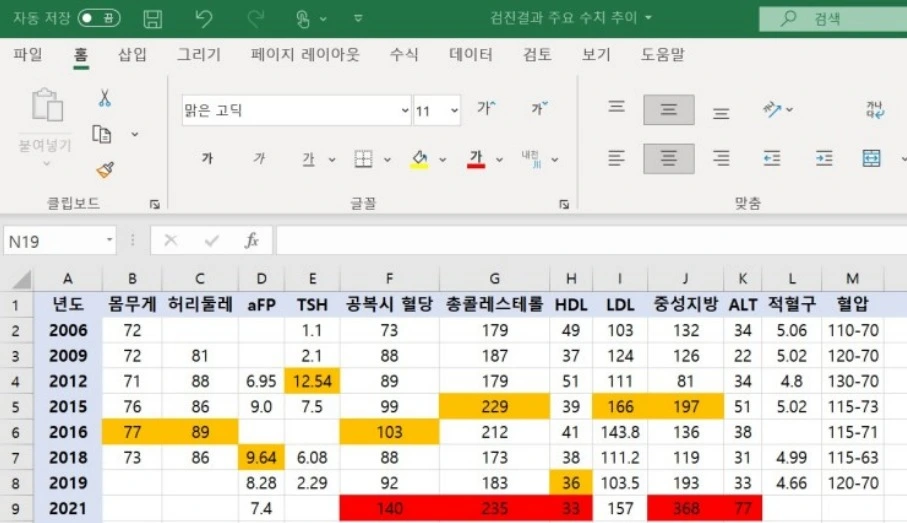The height and width of the screenshot is (523, 907).
Task: Click the Decrease Font Size icon
Action: (x=539, y=108)
